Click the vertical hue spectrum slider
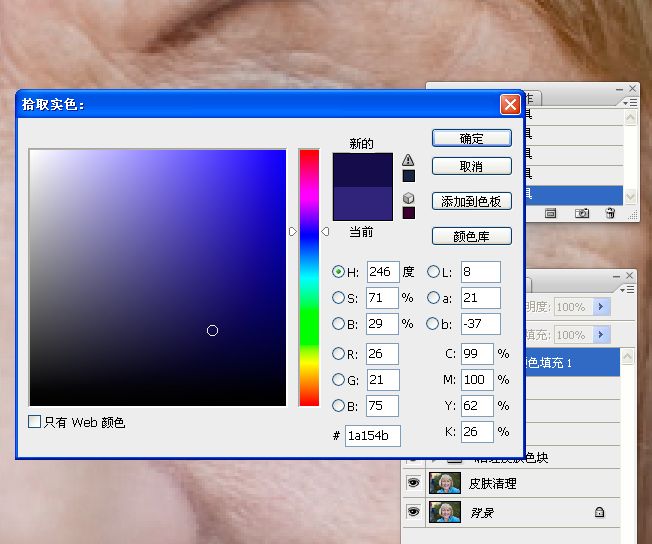This screenshot has height=544, width=652. pos(309,277)
